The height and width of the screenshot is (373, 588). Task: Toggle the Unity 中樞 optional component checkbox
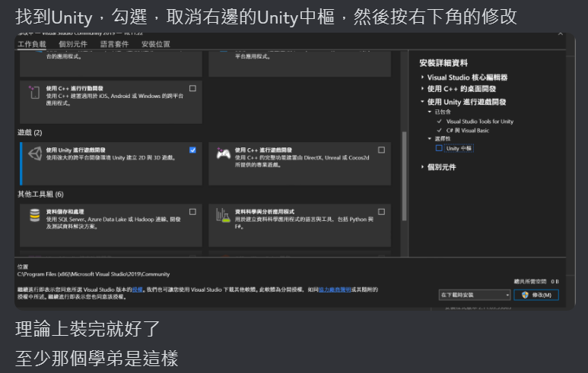coord(439,148)
